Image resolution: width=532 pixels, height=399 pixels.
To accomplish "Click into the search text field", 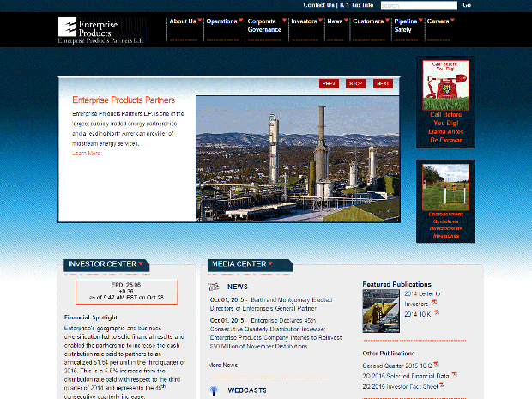I will point(417,5).
